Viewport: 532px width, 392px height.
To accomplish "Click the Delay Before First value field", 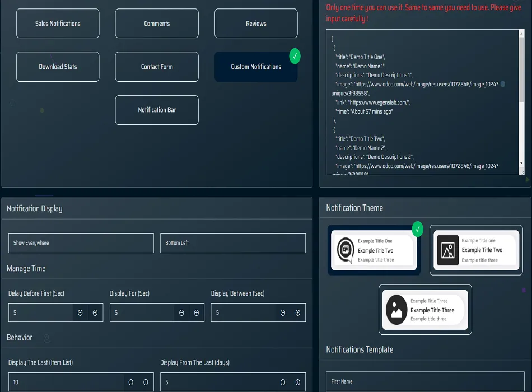I will 41,312.
